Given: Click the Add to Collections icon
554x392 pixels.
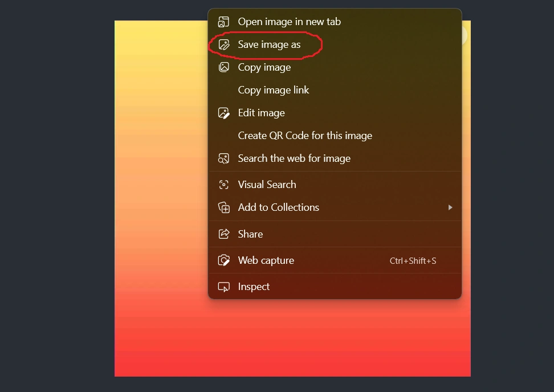Looking at the screenshot, I should point(223,207).
